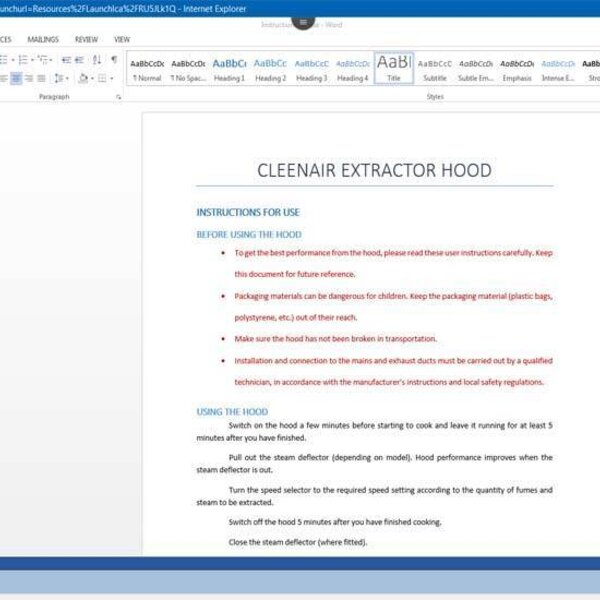600x600 pixels.
Task: Increase the paragraph indent
Action: 79,60
